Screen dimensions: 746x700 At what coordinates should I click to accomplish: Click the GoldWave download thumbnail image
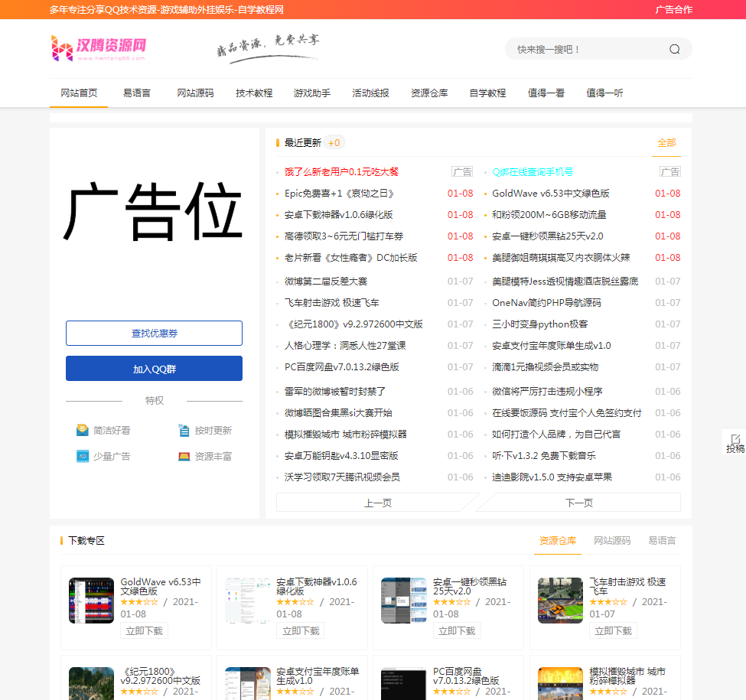click(x=91, y=601)
